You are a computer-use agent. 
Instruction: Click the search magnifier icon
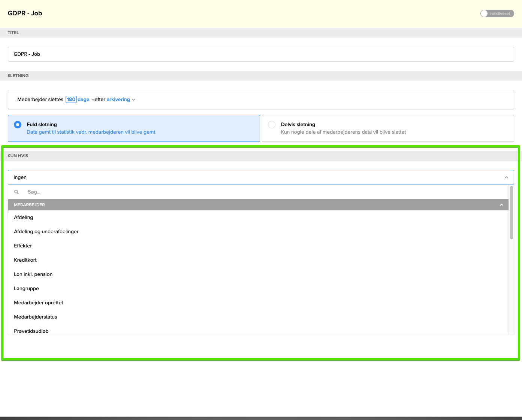click(16, 192)
